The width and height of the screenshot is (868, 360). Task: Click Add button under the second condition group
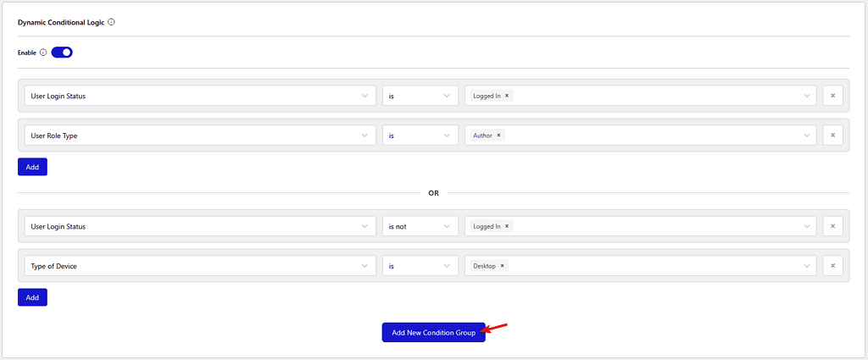32,297
